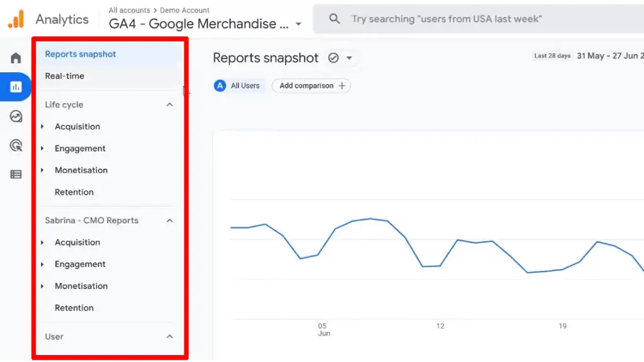
Task: Open the Advertising cursor-target icon
Action: [16, 145]
